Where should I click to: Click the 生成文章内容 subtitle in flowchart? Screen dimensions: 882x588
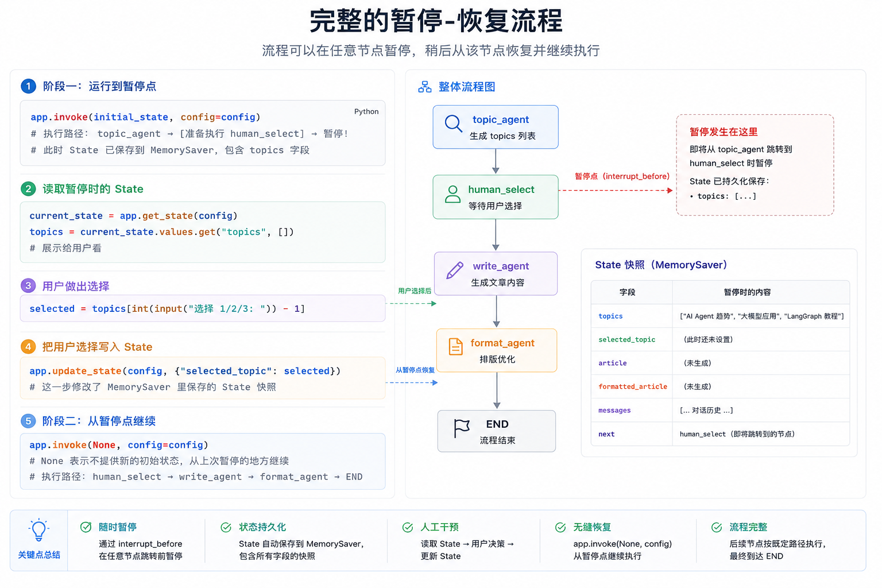click(x=498, y=283)
